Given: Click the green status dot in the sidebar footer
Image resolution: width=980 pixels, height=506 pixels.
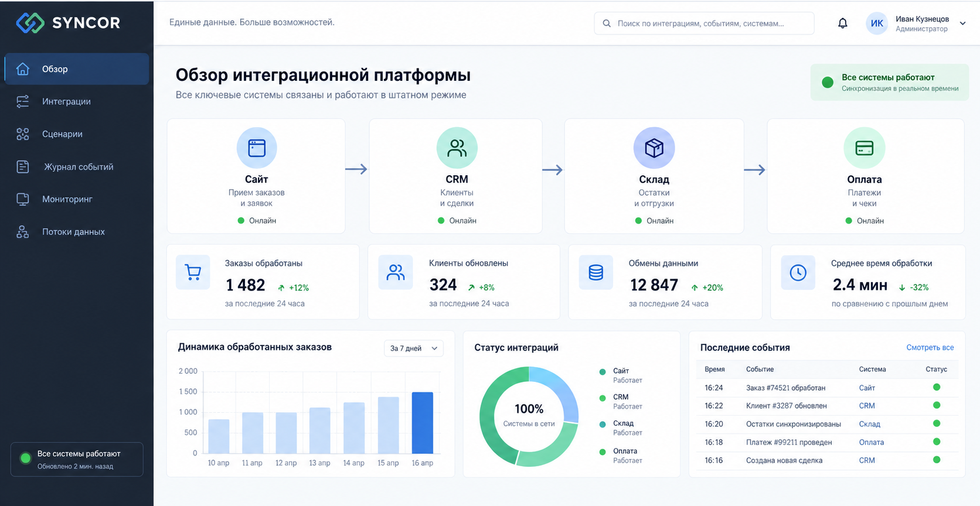Looking at the screenshot, I should (x=25, y=459).
